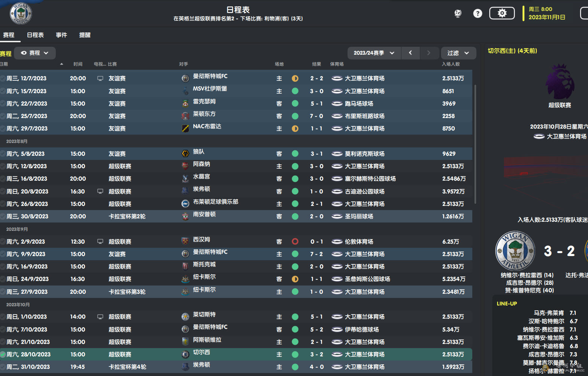This screenshot has height=376, width=588.
Task: Click the stadium icon beside 伊蒂哈德球场
Action: [x=337, y=330]
